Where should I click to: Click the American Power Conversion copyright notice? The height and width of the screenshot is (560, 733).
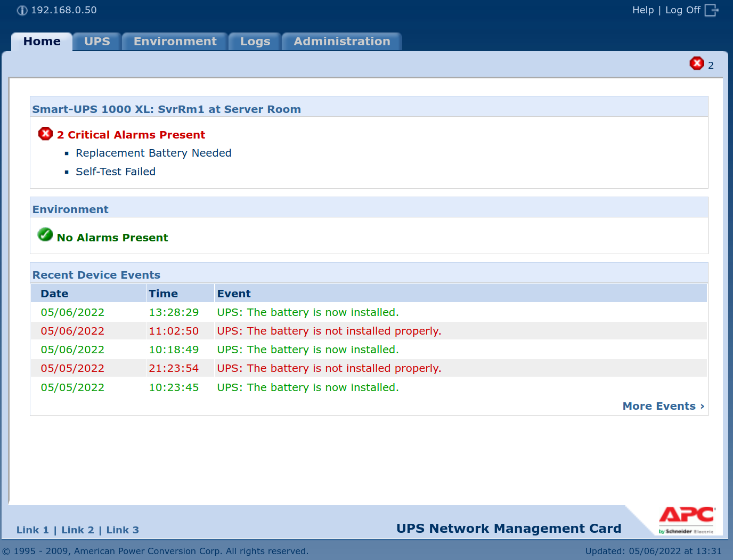156,551
